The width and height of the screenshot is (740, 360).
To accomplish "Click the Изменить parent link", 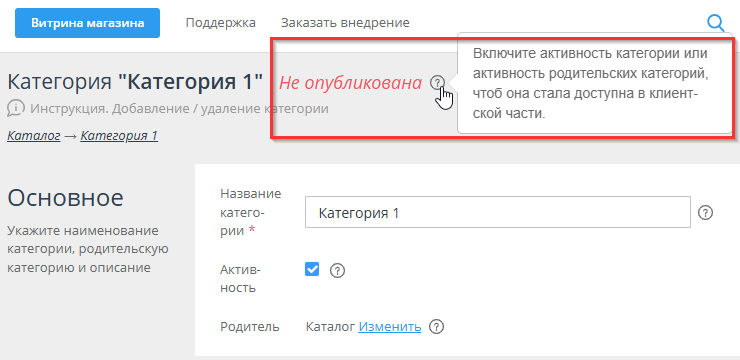I will (x=390, y=327).
